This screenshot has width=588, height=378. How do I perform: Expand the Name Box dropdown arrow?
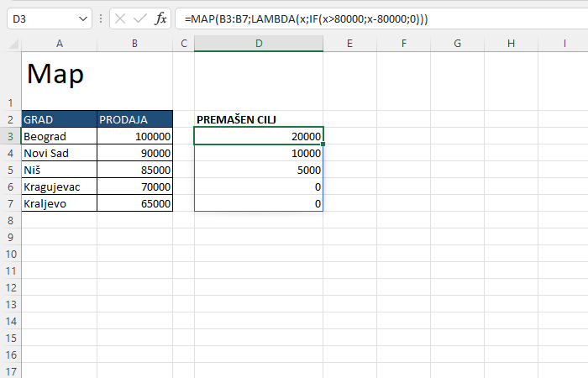(82, 18)
